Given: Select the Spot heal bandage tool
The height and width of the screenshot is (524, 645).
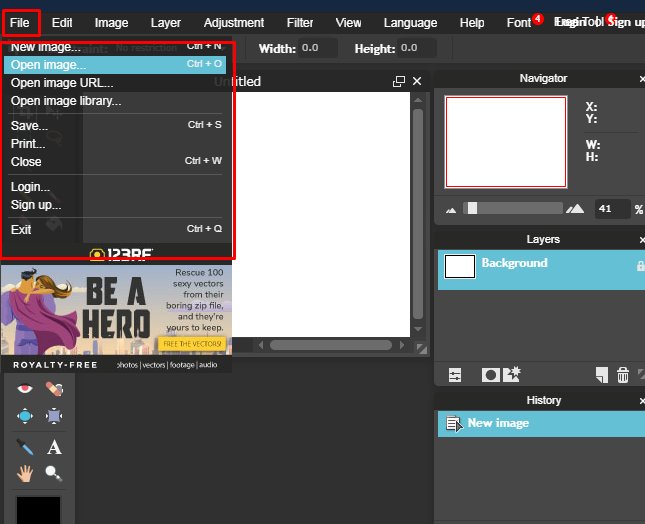Looking at the screenshot, I should 54,388.
